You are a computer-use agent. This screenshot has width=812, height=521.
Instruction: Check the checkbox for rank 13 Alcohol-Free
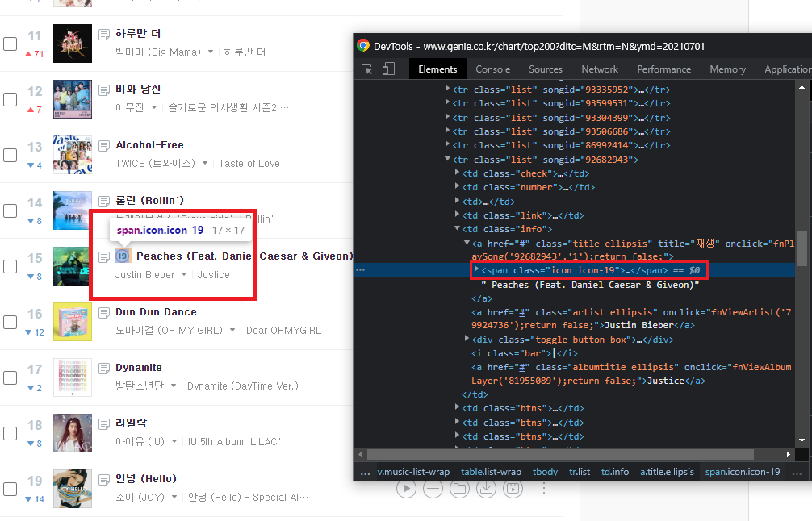point(10,155)
